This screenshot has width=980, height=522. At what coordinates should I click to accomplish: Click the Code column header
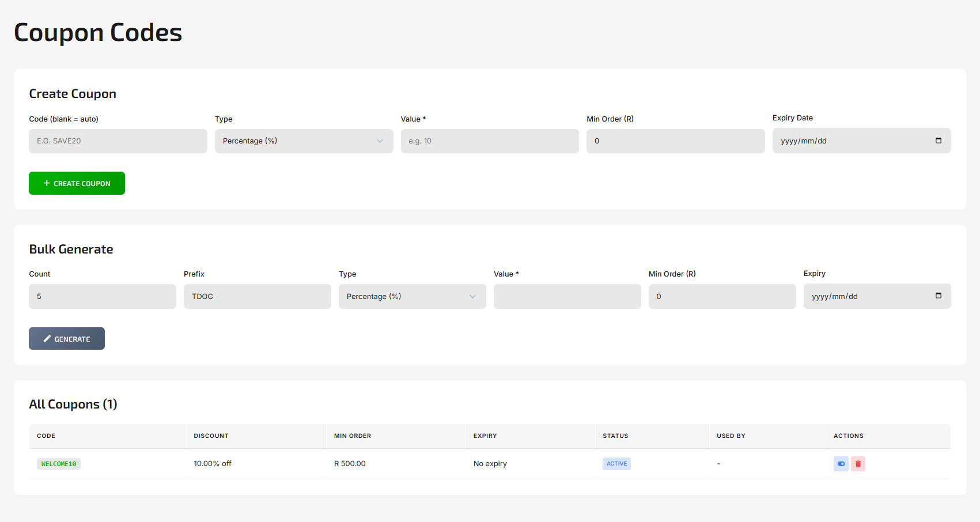pyautogui.click(x=46, y=436)
